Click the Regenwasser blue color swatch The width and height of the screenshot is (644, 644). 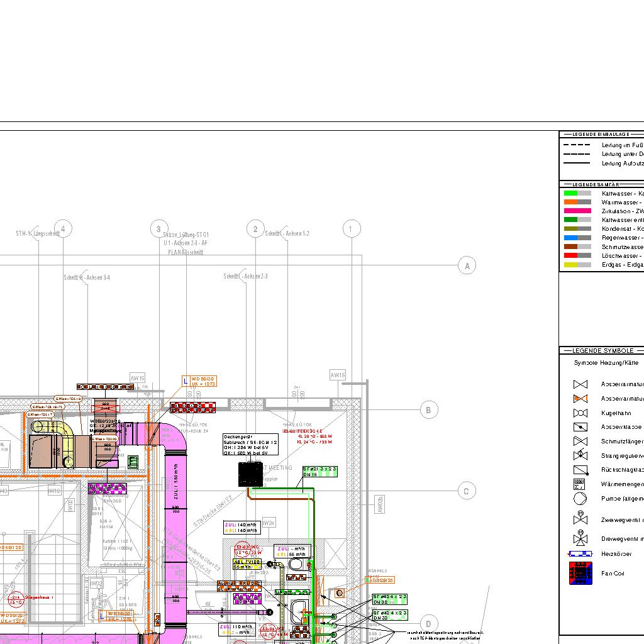coord(571,238)
